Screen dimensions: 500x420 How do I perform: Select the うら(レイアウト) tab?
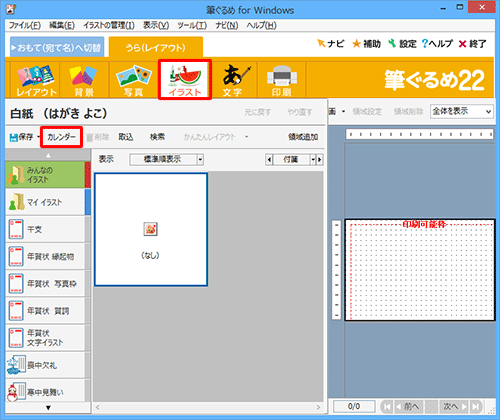[156, 47]
